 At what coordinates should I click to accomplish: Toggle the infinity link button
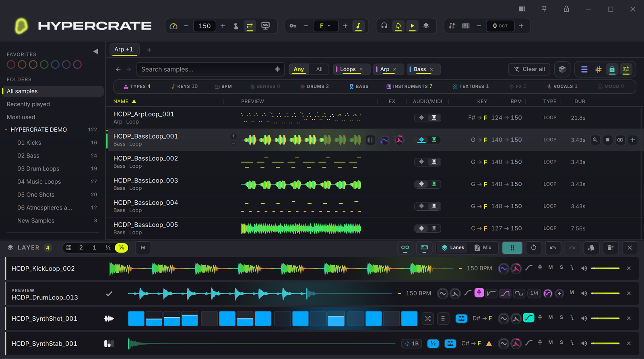point(405,248)
